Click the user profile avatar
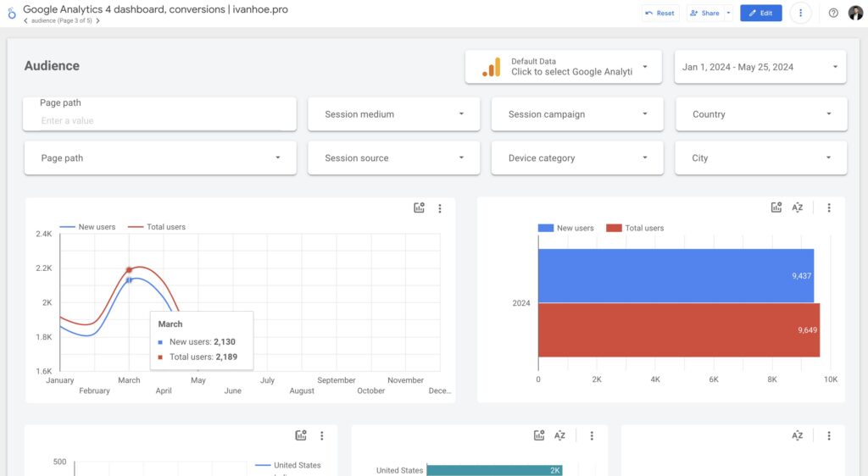The image size is (868, 476). point(855,14)
